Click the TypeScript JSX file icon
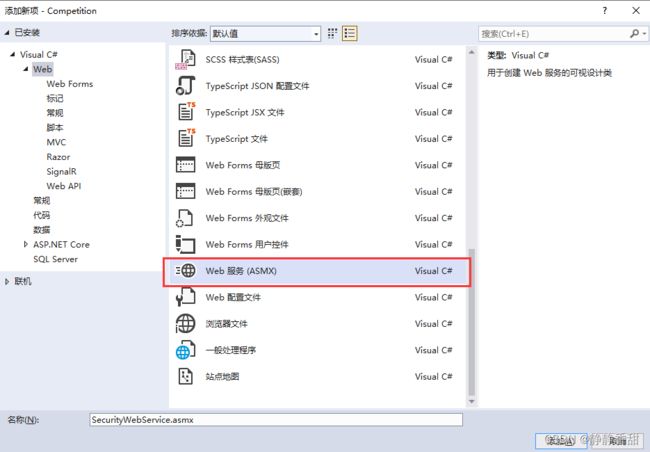This screenshot has height=452, width=650. pyautogui.click(x=185, y=112)
